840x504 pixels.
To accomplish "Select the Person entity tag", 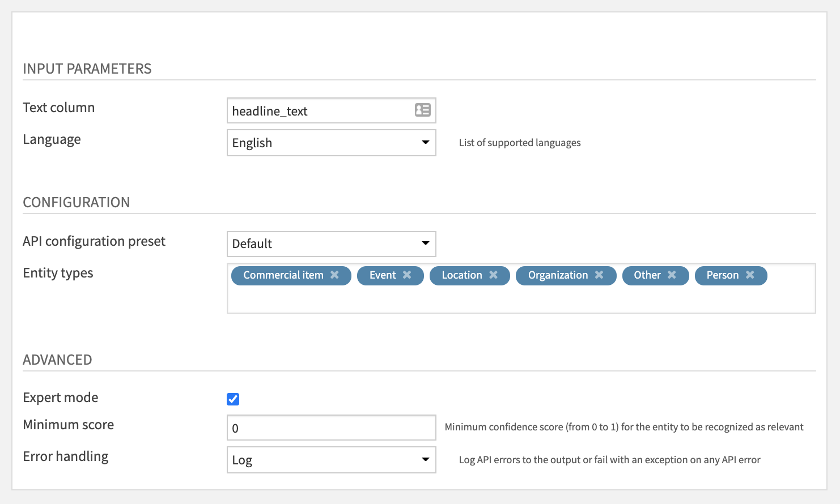I will point(723,275).
